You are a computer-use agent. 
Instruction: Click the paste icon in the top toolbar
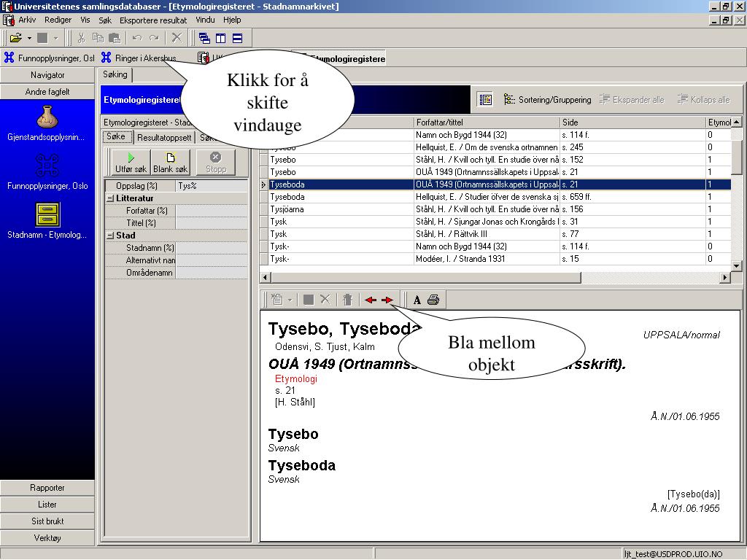(115, 38)
